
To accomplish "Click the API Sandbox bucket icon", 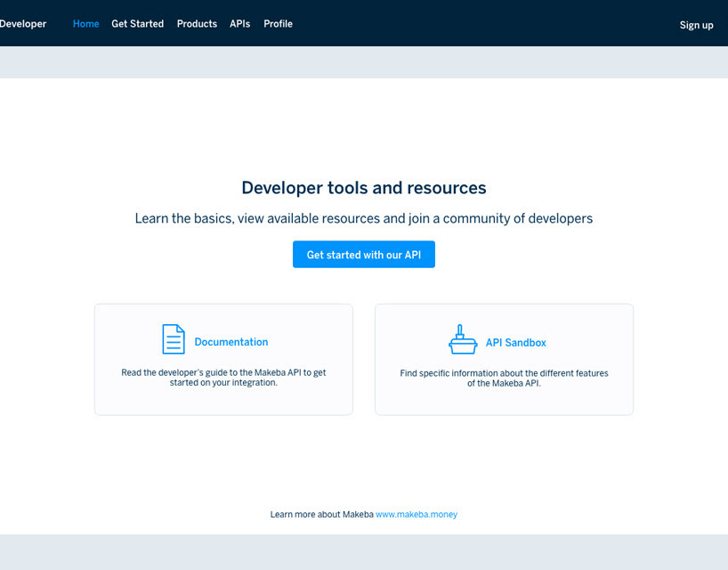I will click(463, 339).
